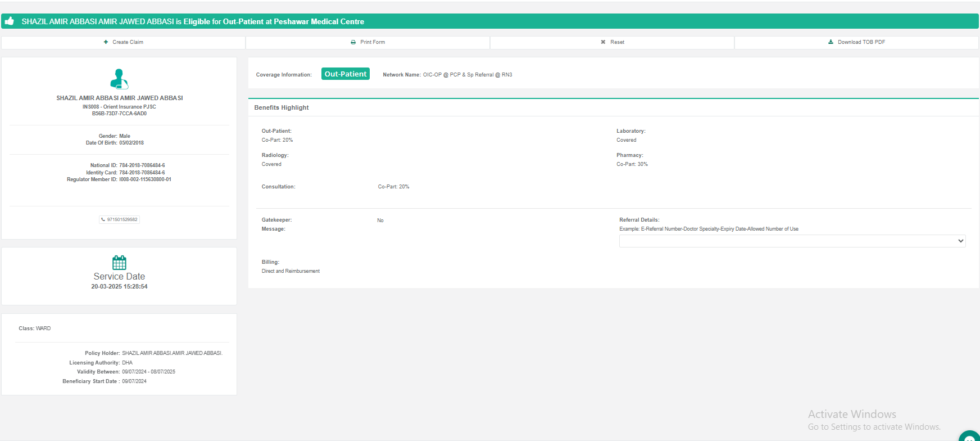Click the Service Date timestamp
980x441 pixels.
[119, 286]
